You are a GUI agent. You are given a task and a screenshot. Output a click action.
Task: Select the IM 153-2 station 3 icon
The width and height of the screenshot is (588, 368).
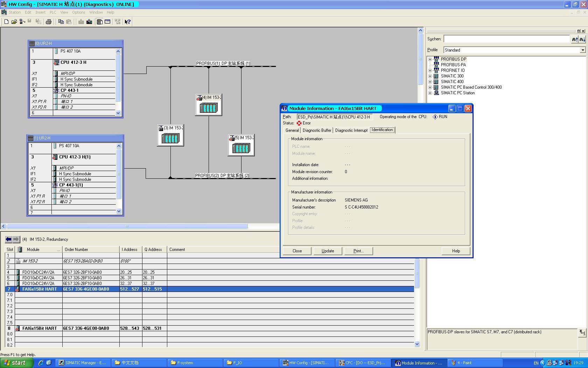[x=170, y=138]
